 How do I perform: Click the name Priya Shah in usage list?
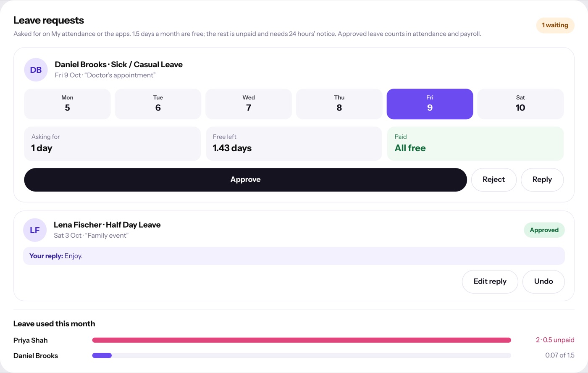tap(31, 340)
